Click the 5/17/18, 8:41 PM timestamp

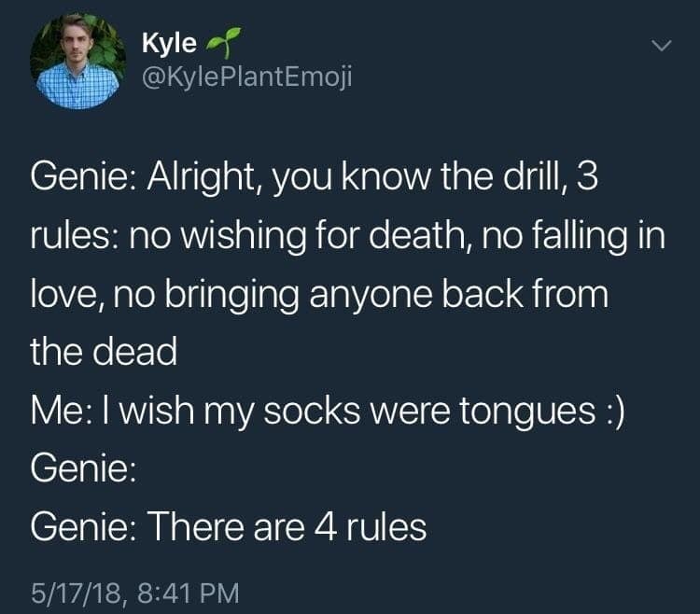(134, 592)
